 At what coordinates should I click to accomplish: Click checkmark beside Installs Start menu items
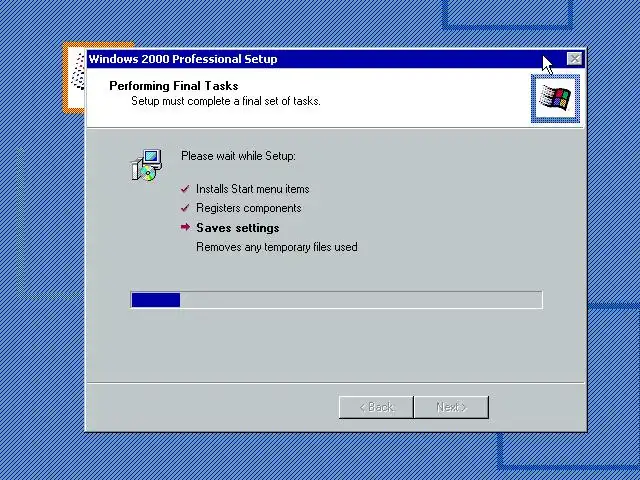pos(185,189)
